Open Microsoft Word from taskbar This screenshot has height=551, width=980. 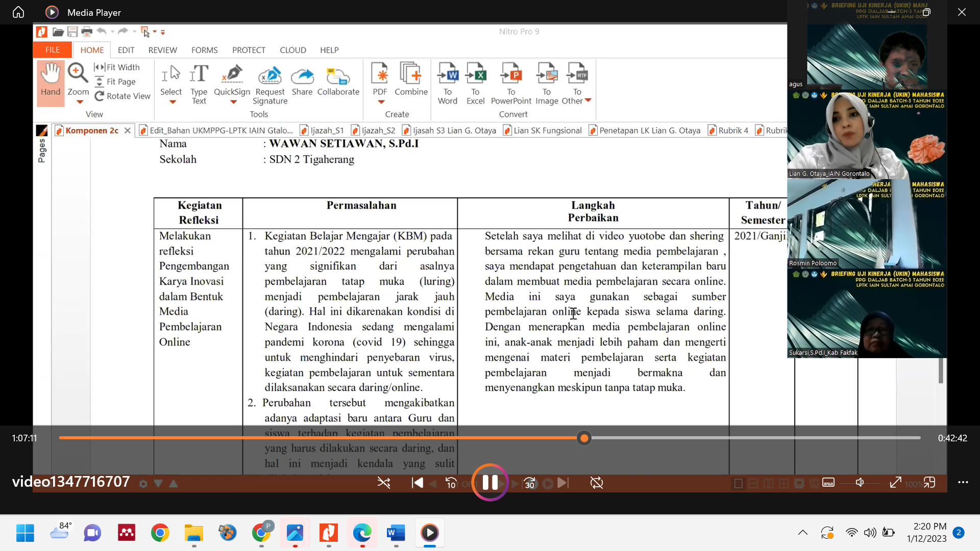tap(396, 533)
